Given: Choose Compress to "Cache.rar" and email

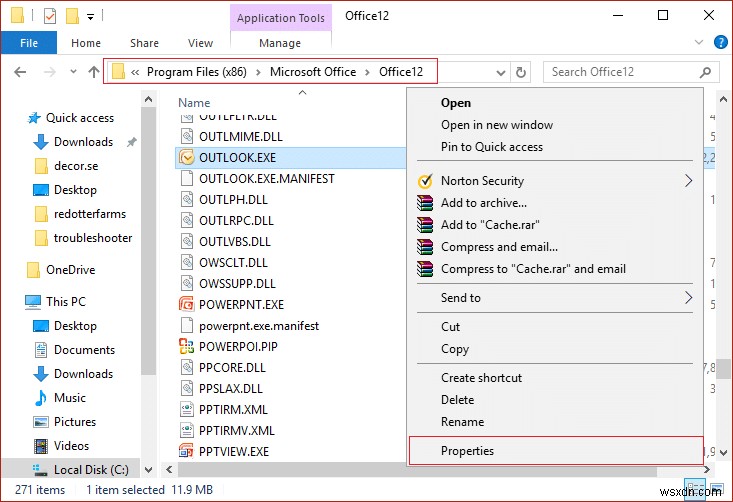Looking at the screenshot, I should point(554,269).
